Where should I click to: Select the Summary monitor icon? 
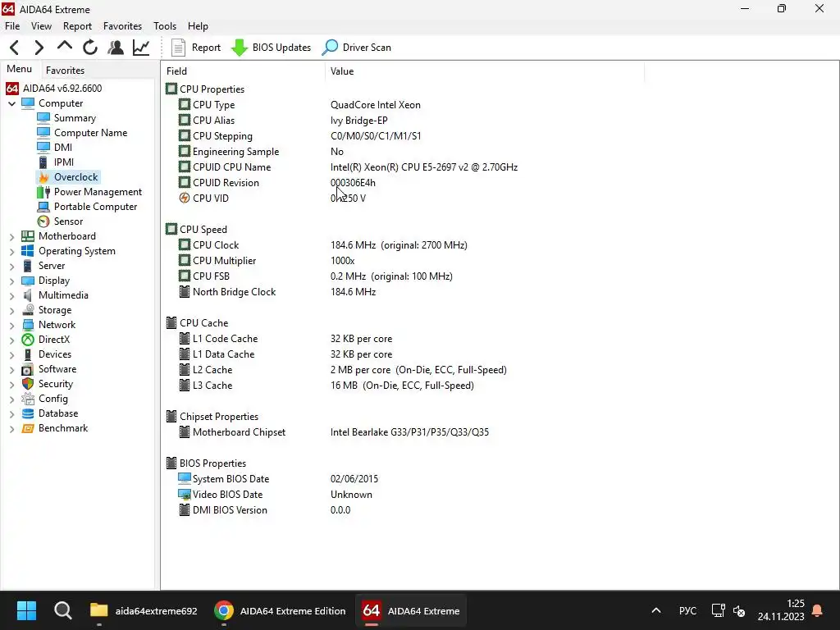43,118
